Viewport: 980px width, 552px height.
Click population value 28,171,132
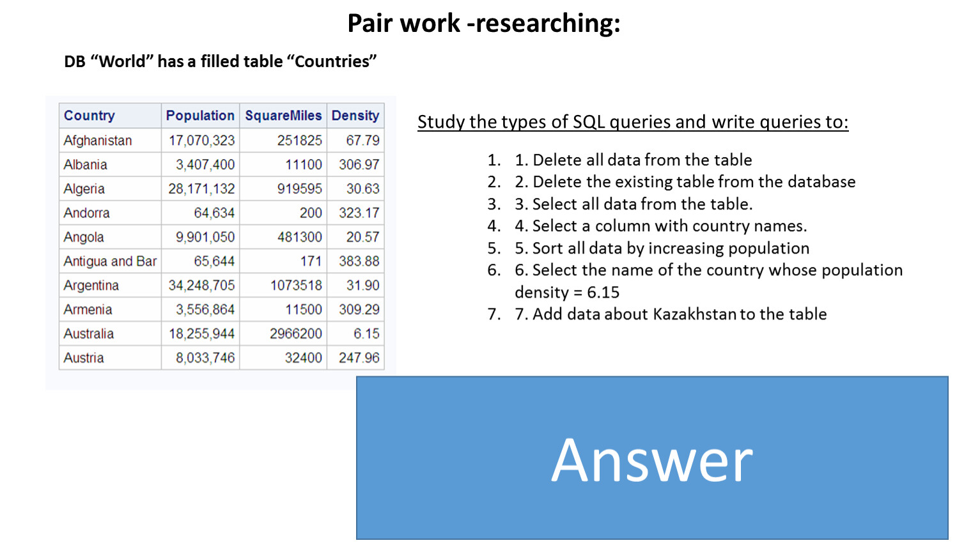(201, 189)
